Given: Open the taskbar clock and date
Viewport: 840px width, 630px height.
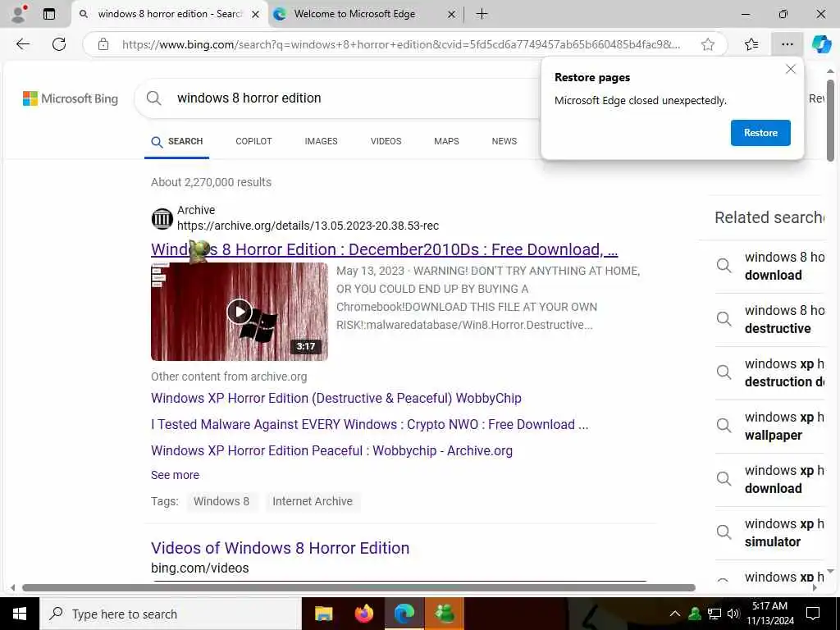Looking at the screenshot, I should coord(769,614).
